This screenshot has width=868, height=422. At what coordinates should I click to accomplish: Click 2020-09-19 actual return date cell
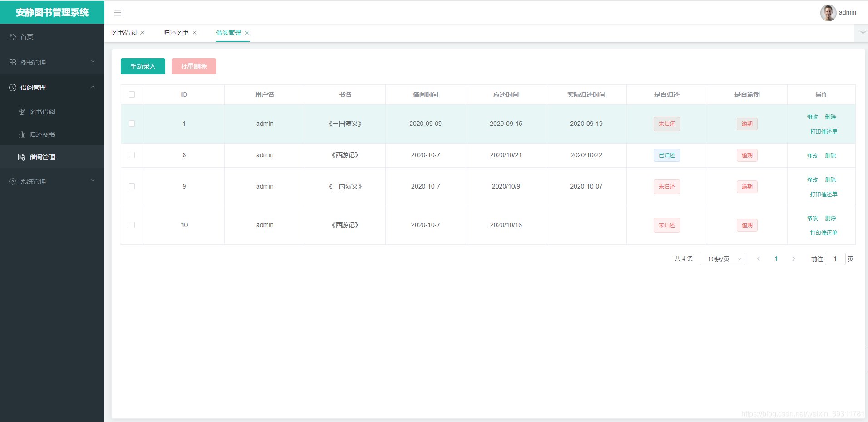pos(586,124)
